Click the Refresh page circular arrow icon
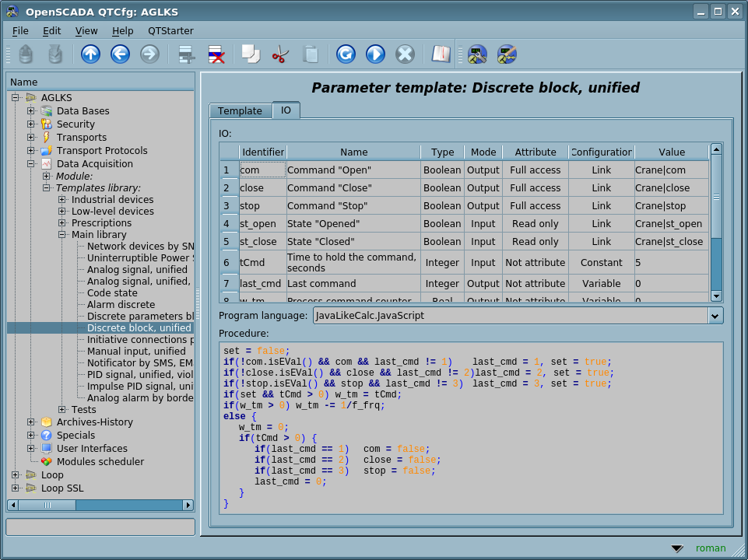 coord(346,54)
